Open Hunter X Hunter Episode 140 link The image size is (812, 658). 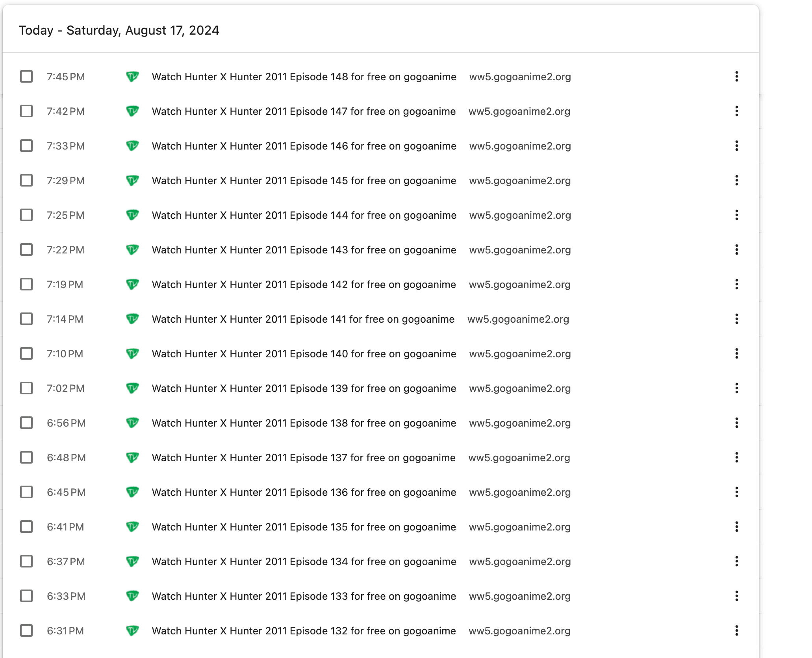[x=304, y=354]
